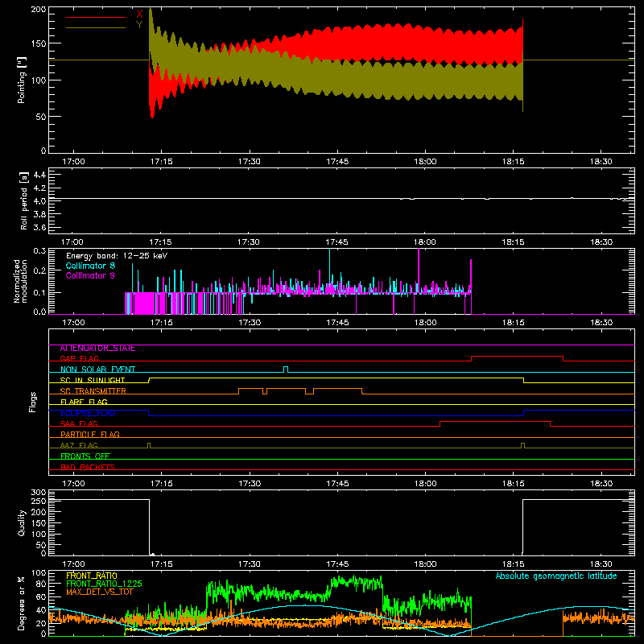This screenshot has width=644, height=644.
Task: Click the first SC_TRANSMITTER raised segment
Action: (x=250, y=389)
